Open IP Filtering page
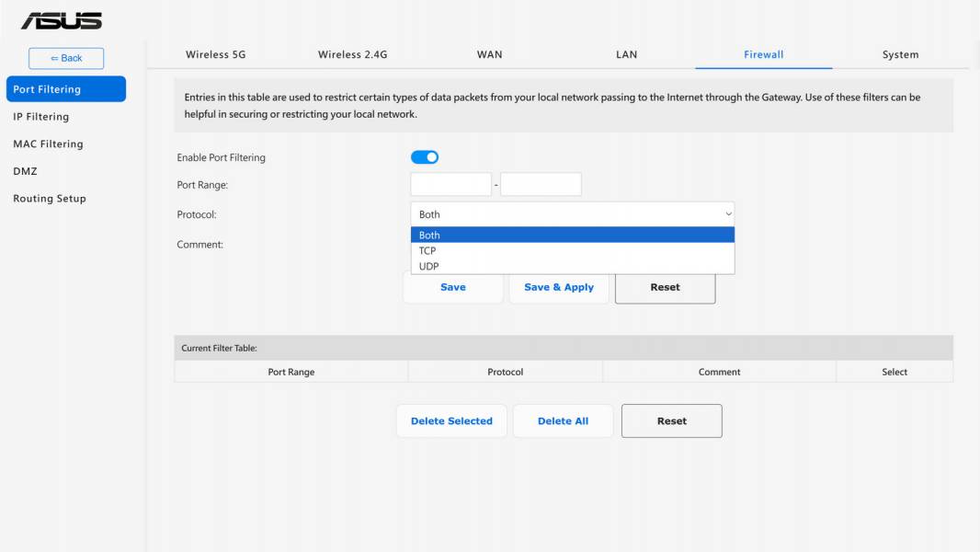 pyautogui.click(x=41, y=116)
